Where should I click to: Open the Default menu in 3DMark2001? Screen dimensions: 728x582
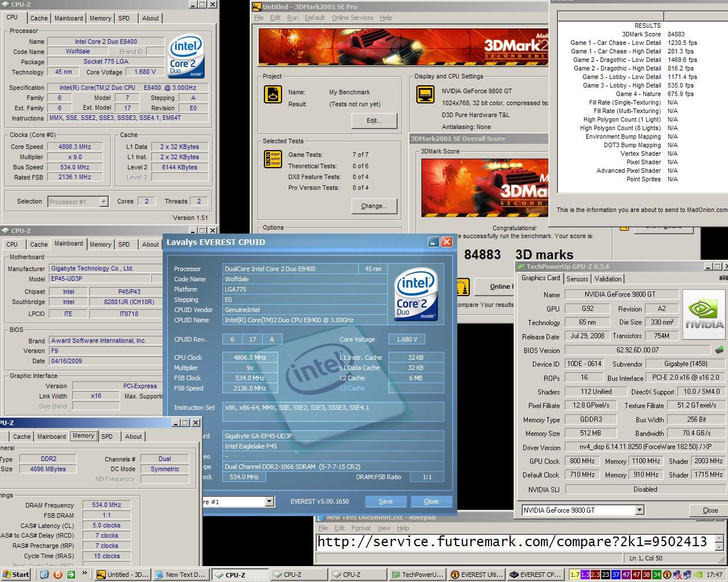coord(315,18)
